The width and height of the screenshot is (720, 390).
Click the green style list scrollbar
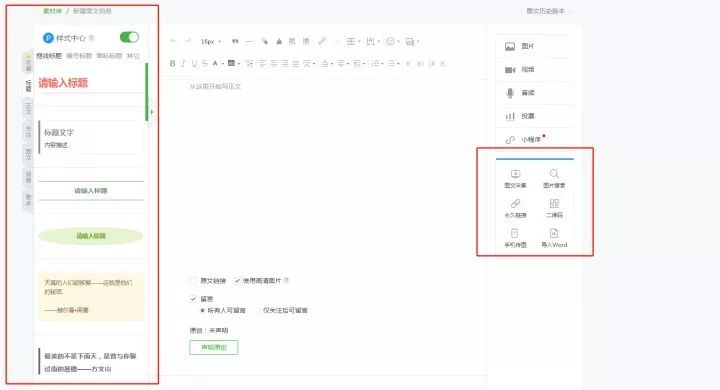146,92
